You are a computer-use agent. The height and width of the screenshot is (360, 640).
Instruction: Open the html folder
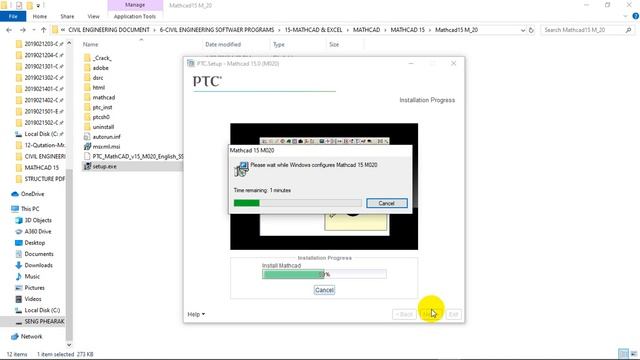coord(94,87)
